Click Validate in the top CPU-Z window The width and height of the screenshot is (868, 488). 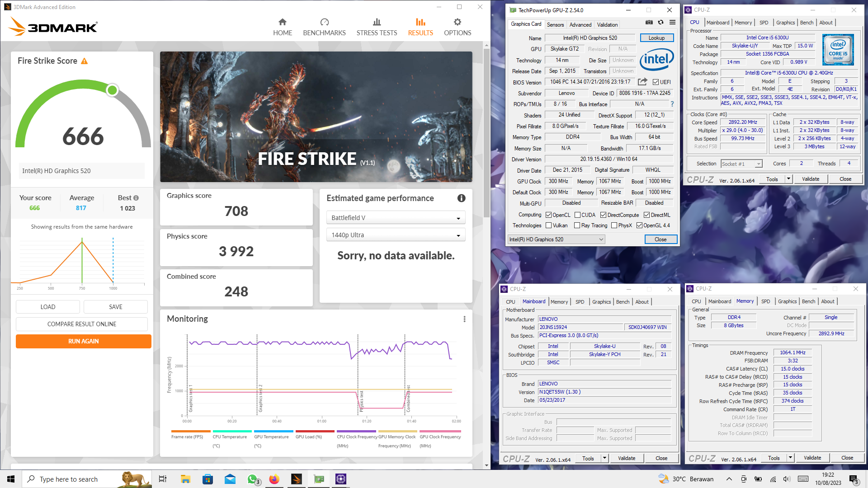(811, 179)
